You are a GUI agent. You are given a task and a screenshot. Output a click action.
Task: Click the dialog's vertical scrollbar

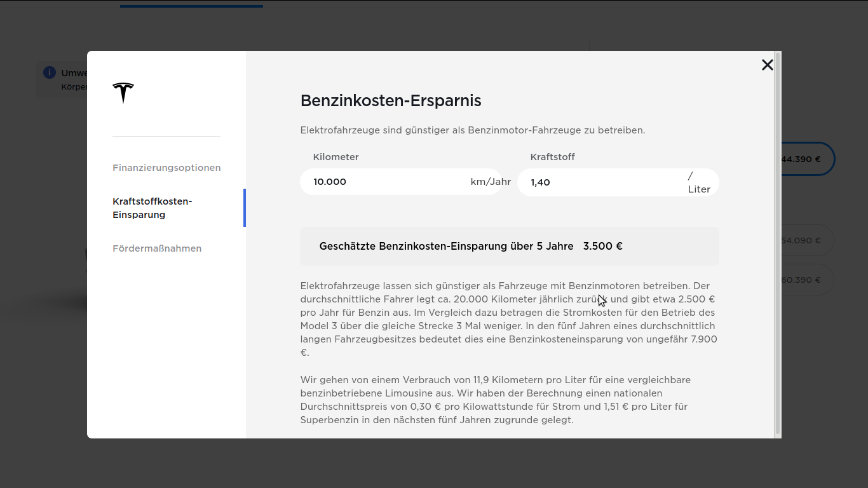778,245
